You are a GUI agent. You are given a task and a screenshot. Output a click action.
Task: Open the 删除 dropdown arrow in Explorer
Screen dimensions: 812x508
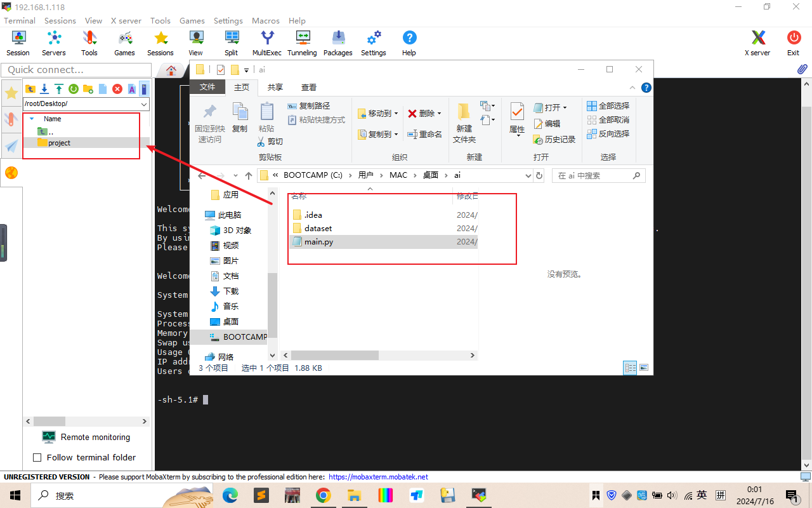439,114
